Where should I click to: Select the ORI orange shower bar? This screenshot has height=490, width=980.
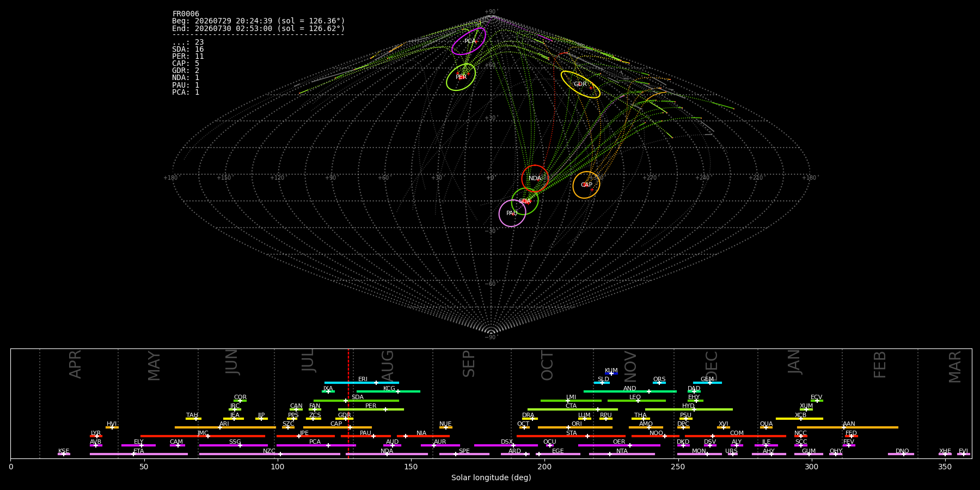point(575,427)
